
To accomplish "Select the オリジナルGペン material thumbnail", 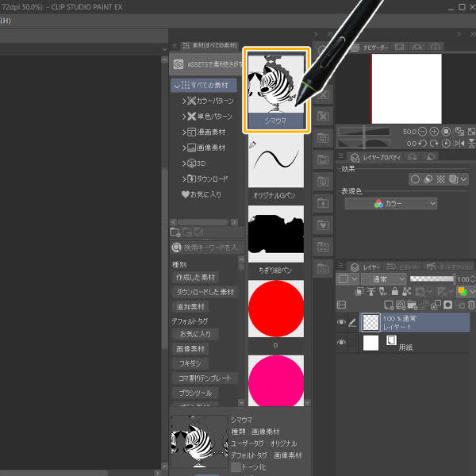I will pos(276,161).
